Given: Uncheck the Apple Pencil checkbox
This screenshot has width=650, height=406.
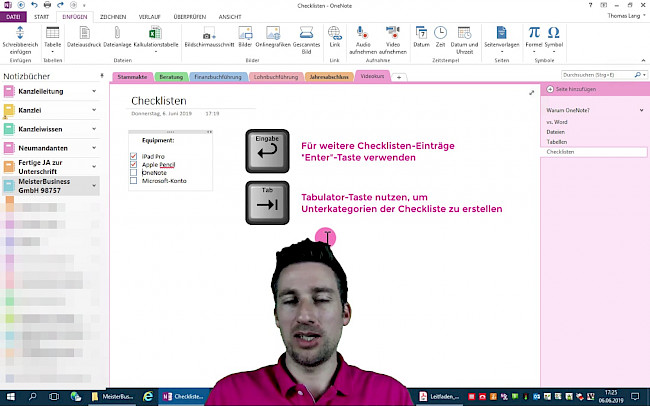Looking at the screenshot, I should click(134, 165).
